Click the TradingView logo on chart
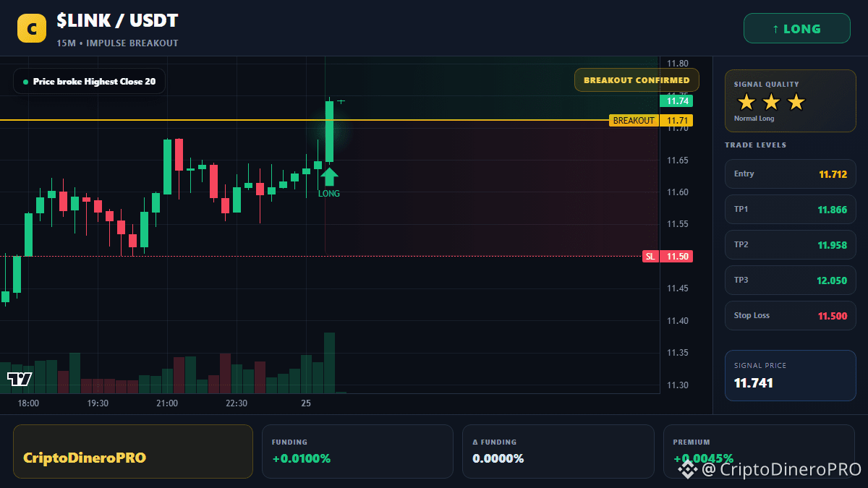The height and width of the screenshot is (488, 868). click(20, 379)
